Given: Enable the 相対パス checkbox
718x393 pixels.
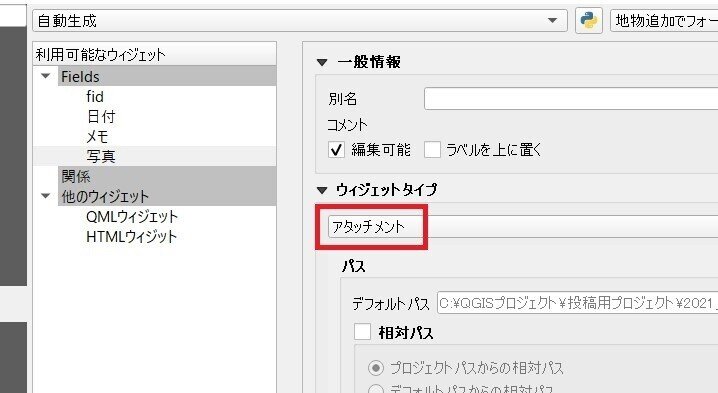Looking at the screenshot, I should (362, 332).
